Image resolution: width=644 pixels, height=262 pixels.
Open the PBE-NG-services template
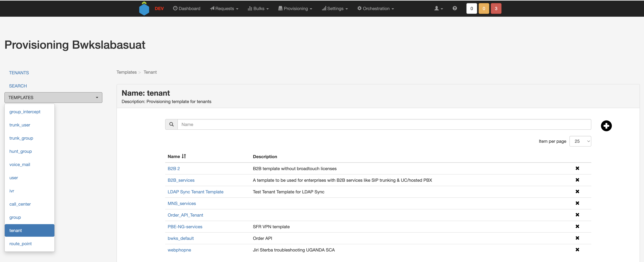click(185, 227)
